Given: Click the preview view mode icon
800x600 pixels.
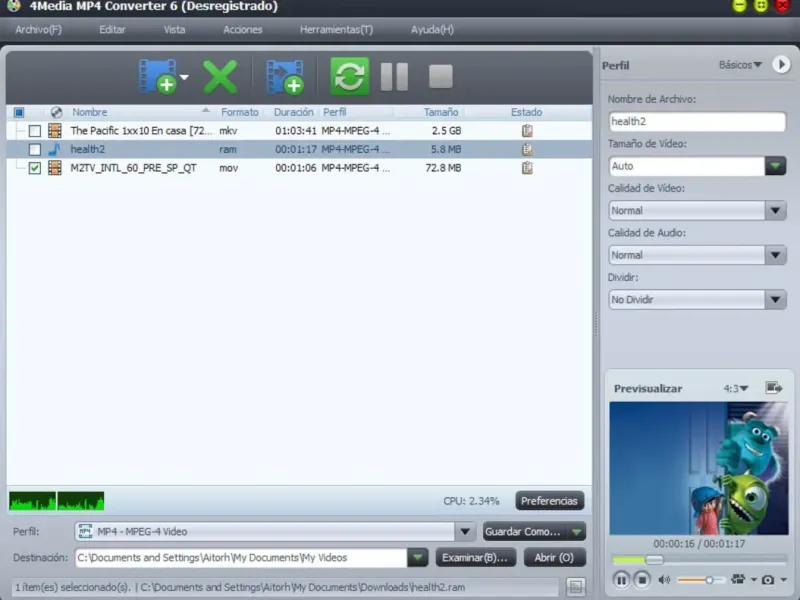Looking at the screenshot, I should (738, 580).
